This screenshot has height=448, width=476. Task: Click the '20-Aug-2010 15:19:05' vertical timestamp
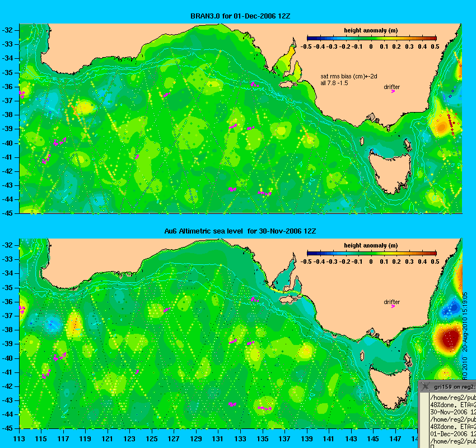(465, 322)
